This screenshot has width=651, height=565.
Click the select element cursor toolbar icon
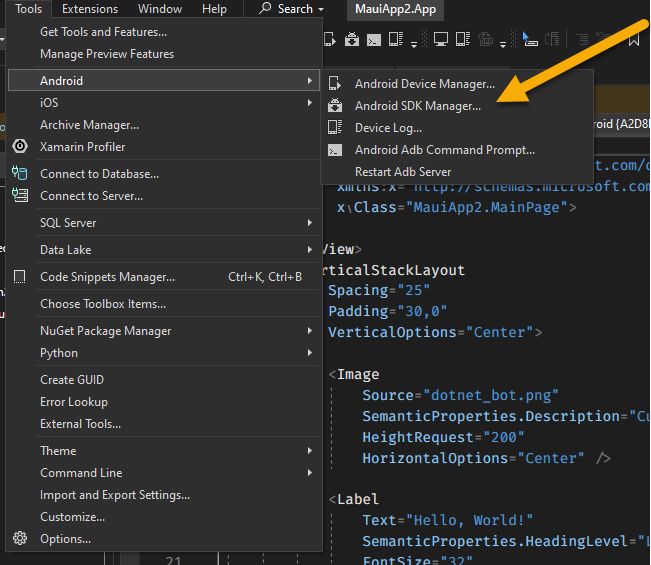click(x=530, y=39)
